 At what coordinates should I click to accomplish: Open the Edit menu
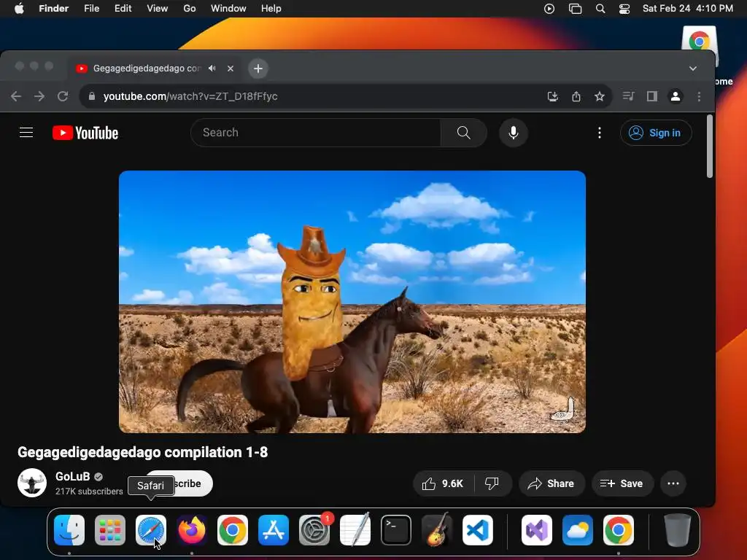[x=123, y=8]
